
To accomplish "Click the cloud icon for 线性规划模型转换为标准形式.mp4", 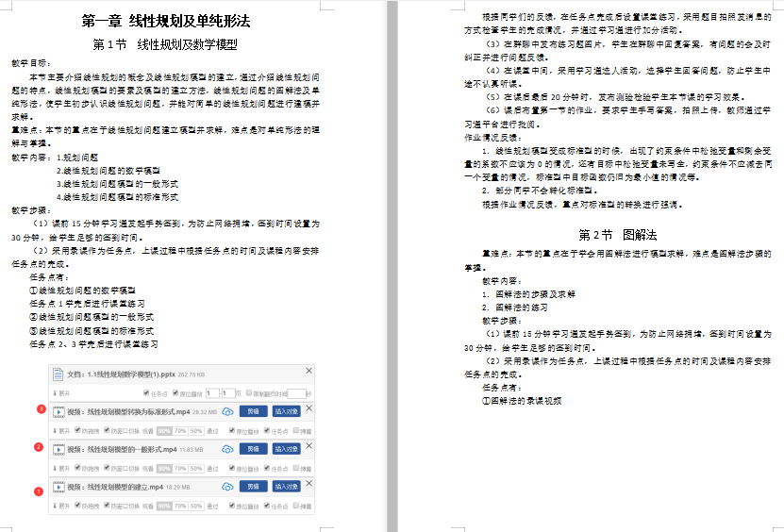I will click(x=227, y=412).
